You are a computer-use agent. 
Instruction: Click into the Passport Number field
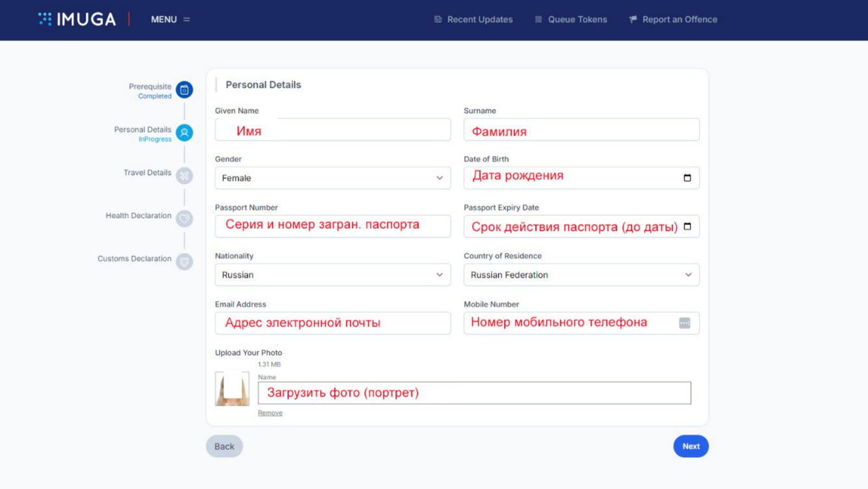click(333, 226)
